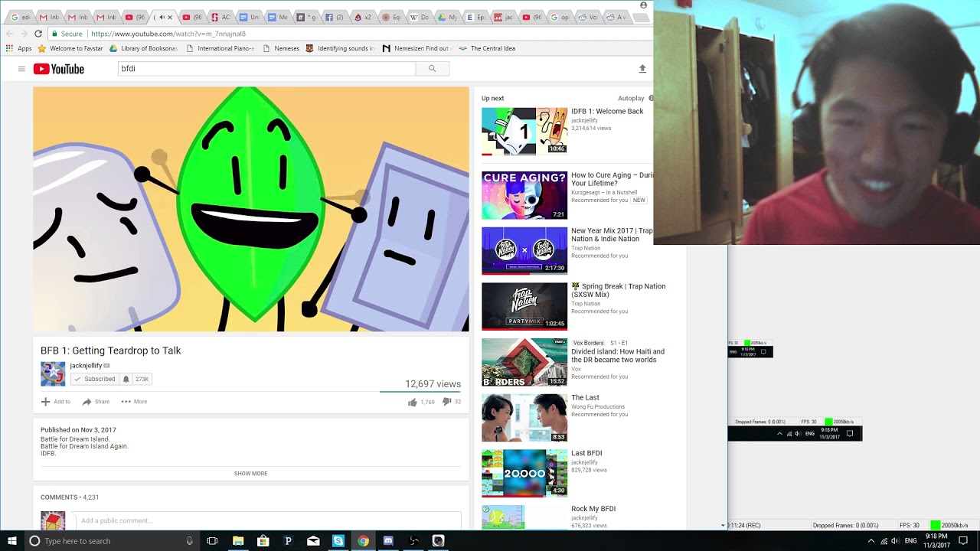980x551 pixels.
Task: Switch to the first Gmail Inbox tab
Action: coord(48,17)
